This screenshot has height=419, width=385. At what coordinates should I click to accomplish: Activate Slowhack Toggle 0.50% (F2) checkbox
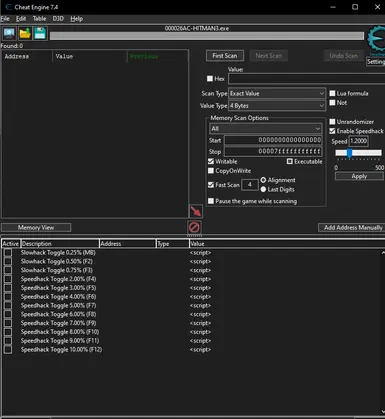8,261
